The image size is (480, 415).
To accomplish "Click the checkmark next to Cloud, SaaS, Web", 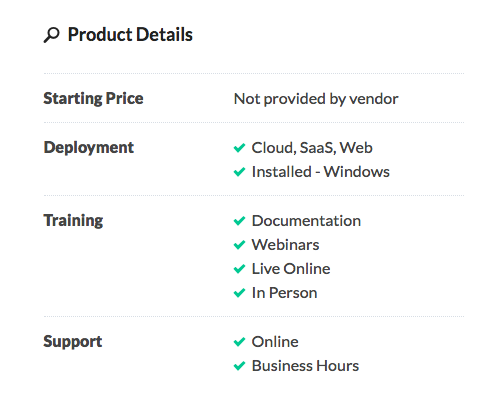I will click(x=239, y=148).
